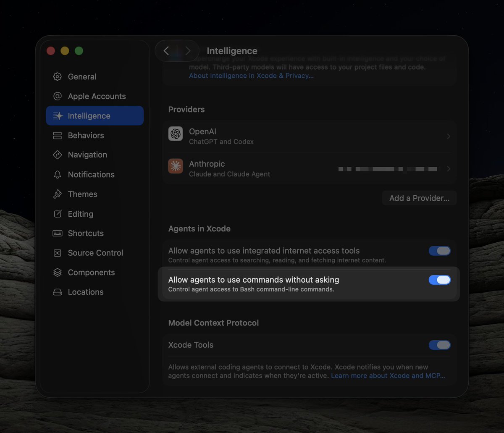
Task: Click the Providers section heading
Action: (x=186, y=109)
